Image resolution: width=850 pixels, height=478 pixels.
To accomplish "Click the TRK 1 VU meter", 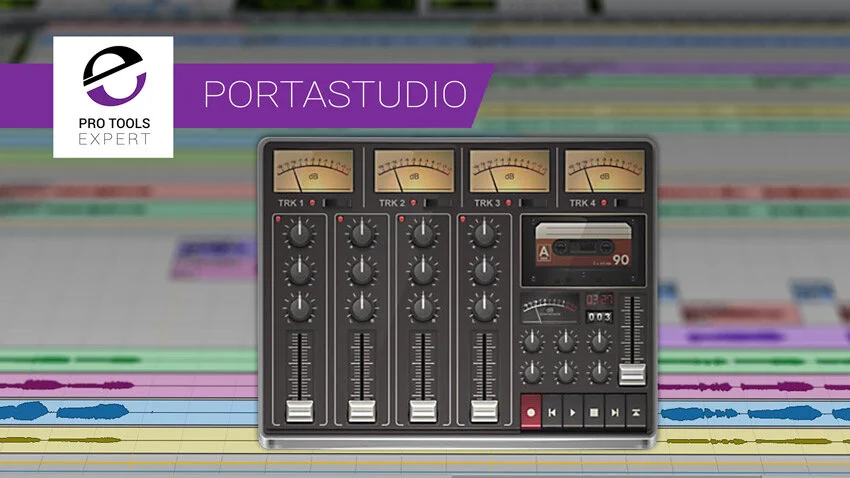I will click(313, 171).
